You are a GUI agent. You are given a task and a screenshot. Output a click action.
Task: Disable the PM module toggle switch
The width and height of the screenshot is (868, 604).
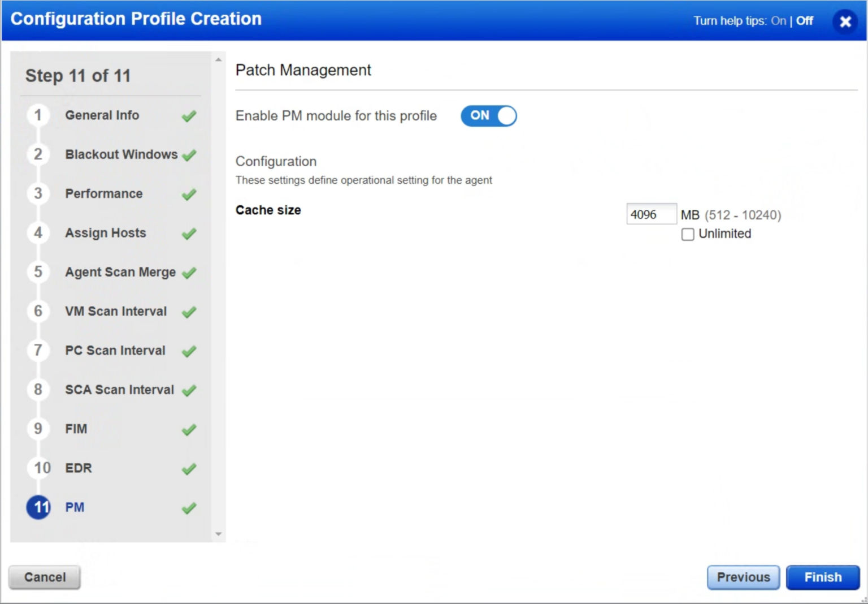(488, 116)
